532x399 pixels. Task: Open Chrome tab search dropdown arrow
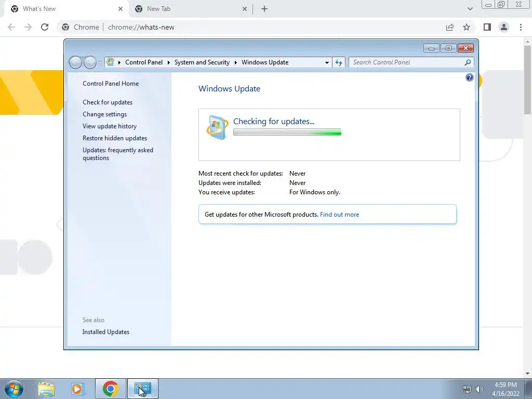point(470,9)
